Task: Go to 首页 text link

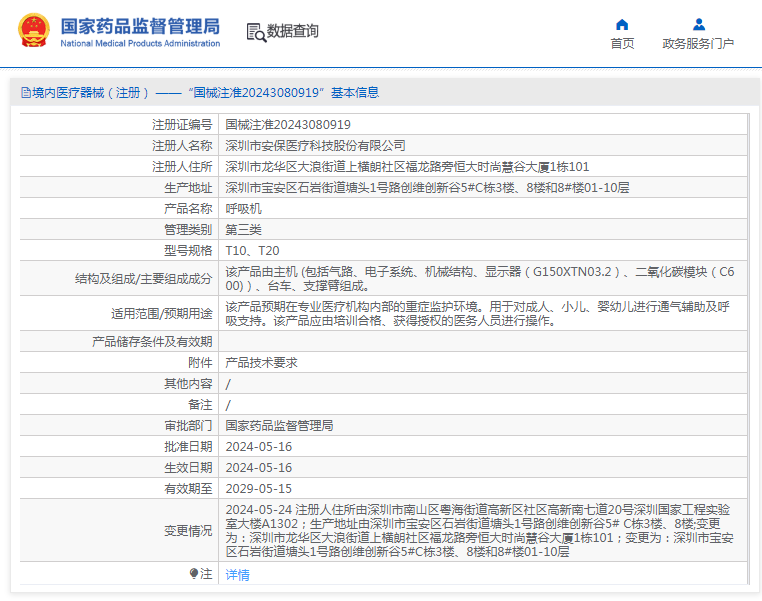Action: point(622,44)
